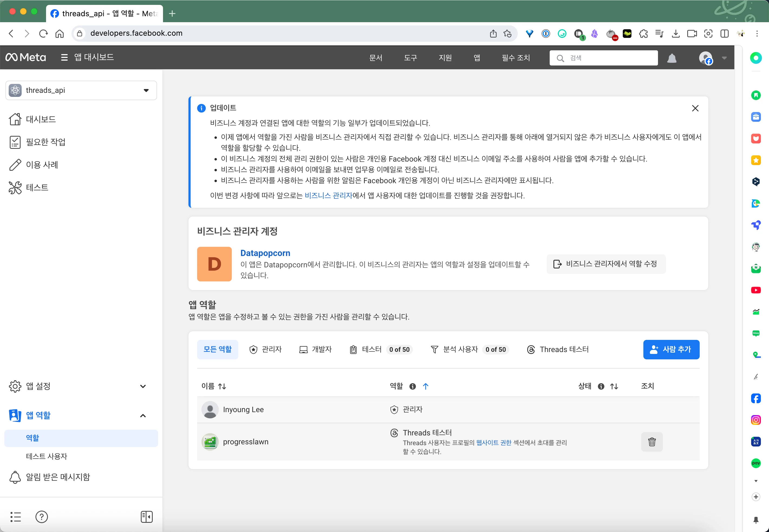The image size is (769, 532).
Task: Click the Inyoung Lee row avatar
Action: click(x=210, y=410)
